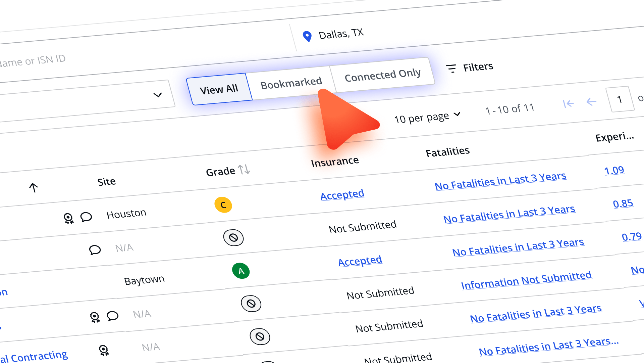
Task: Click Information Not Submitted link
Action: point(526,280)
